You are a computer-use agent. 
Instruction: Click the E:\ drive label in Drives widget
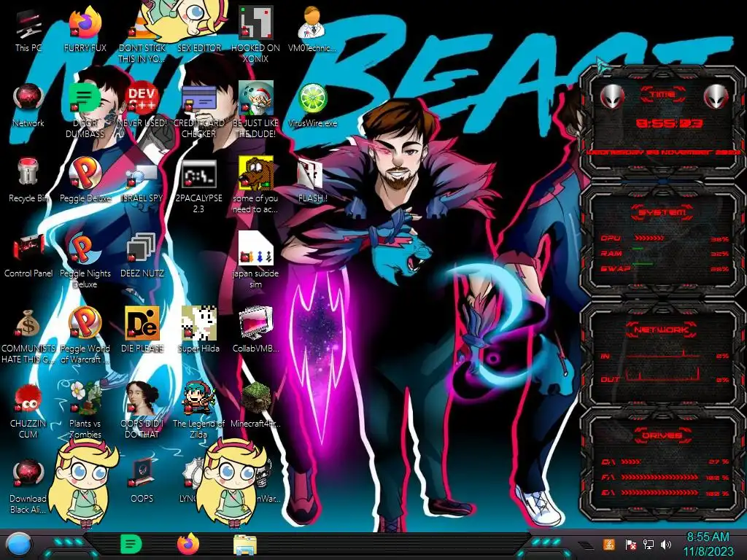click(608, 493)
